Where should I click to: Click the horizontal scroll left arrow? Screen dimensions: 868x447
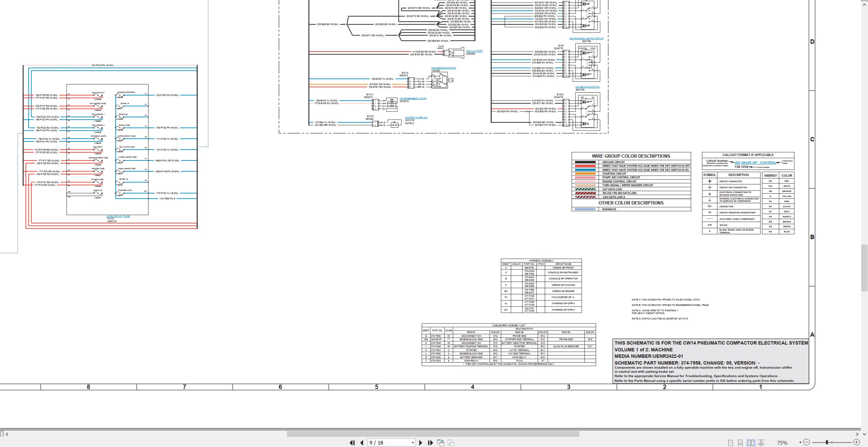(x=7, y=434)
